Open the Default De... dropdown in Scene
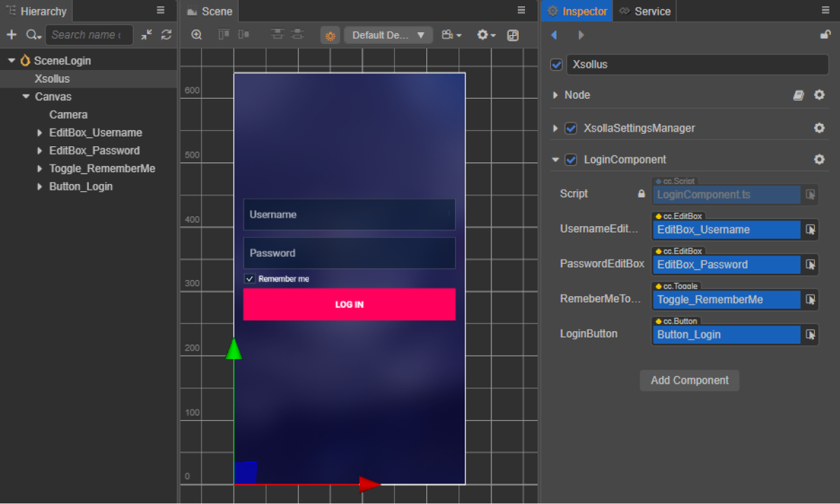Image resolution: width=840 pixels, height=504 pixels. click(x=388, y=35)
